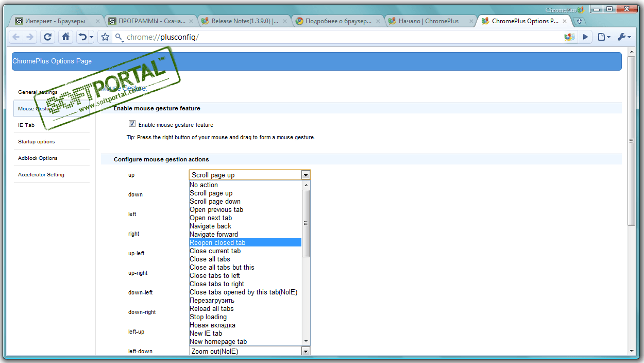Choose 'Перезагрузить' option
The image size is (644, 363).
click(245, 300)
